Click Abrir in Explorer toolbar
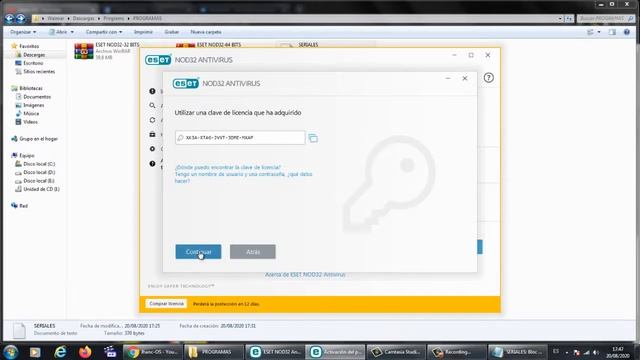Screen dimensions: 640x360 point(59,32)
